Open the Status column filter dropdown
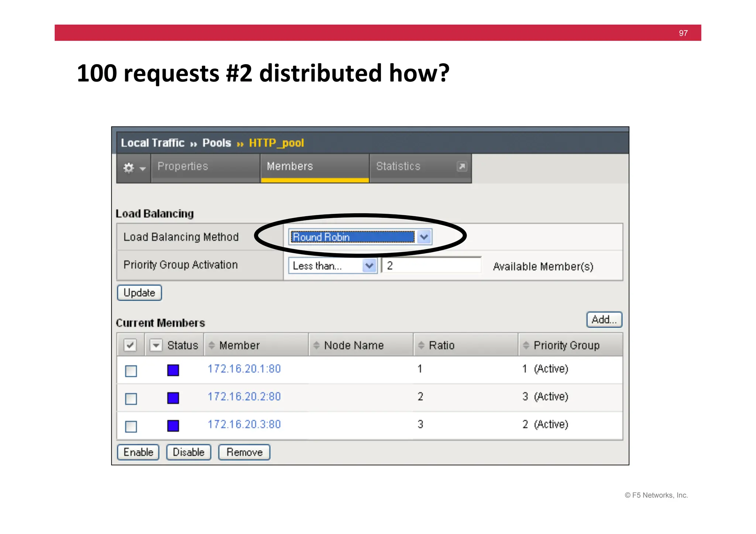 [x=156, y=345]
